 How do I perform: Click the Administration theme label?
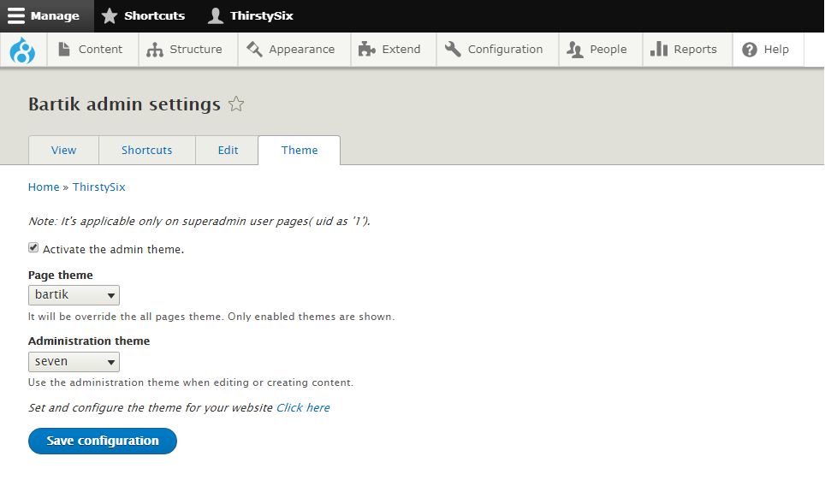(x=89, y=341)
